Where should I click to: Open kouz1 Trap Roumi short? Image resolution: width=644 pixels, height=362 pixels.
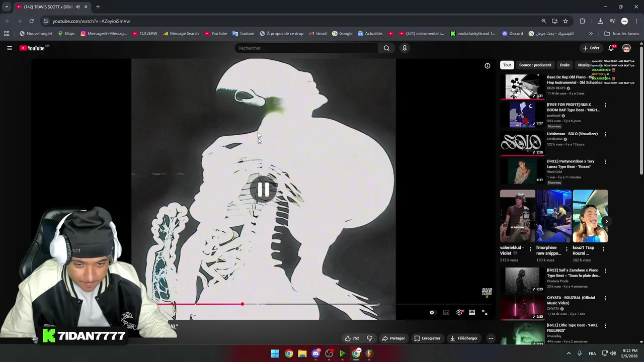(590, 216)
